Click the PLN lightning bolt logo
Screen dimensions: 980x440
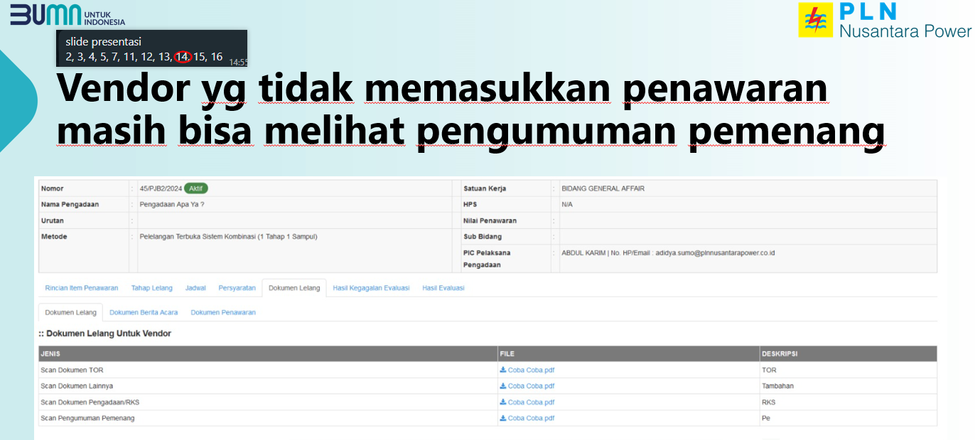tap(815, 20)
